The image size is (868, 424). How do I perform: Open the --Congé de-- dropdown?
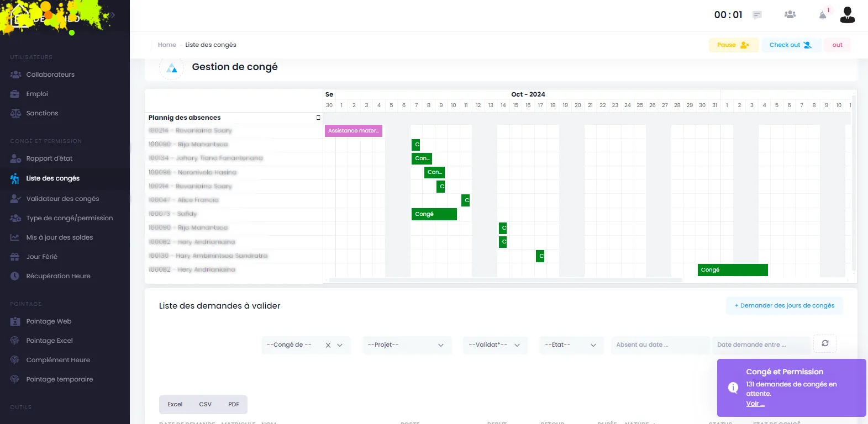(306, 345)
